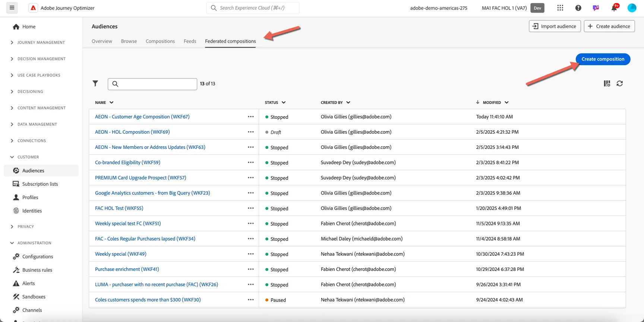Open the Help question mark icon
644x322 pixels.
pos(578,8)
